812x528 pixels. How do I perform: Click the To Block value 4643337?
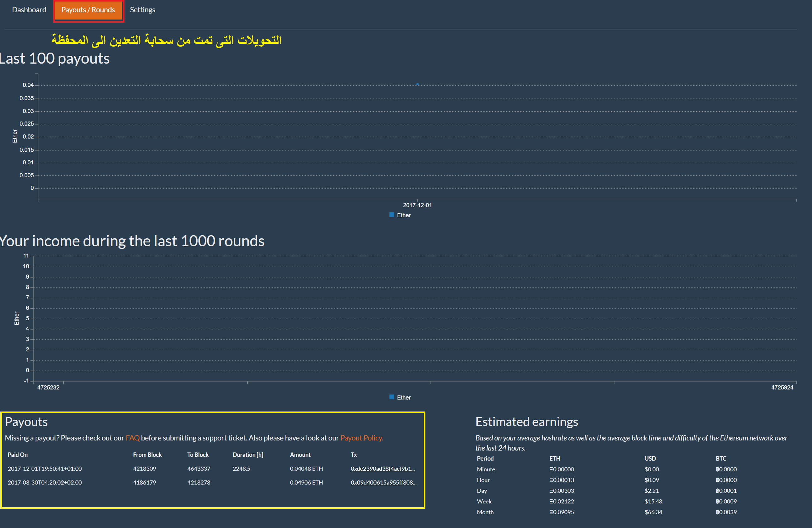[199, 469]
